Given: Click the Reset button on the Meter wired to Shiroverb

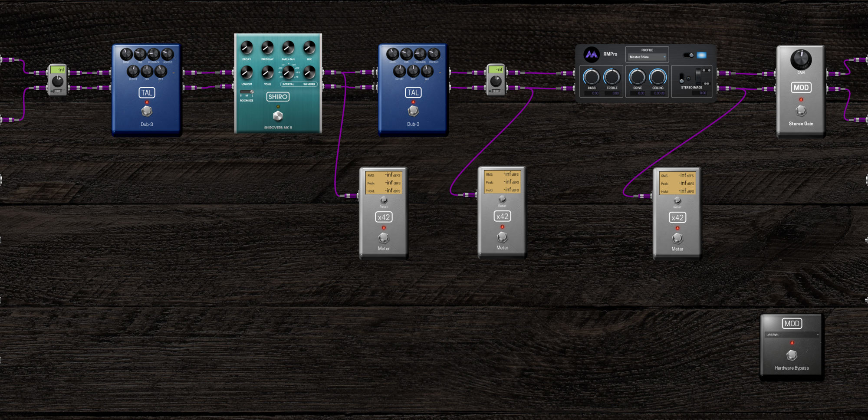Looking at the screenshot, I should coord(384,200).
